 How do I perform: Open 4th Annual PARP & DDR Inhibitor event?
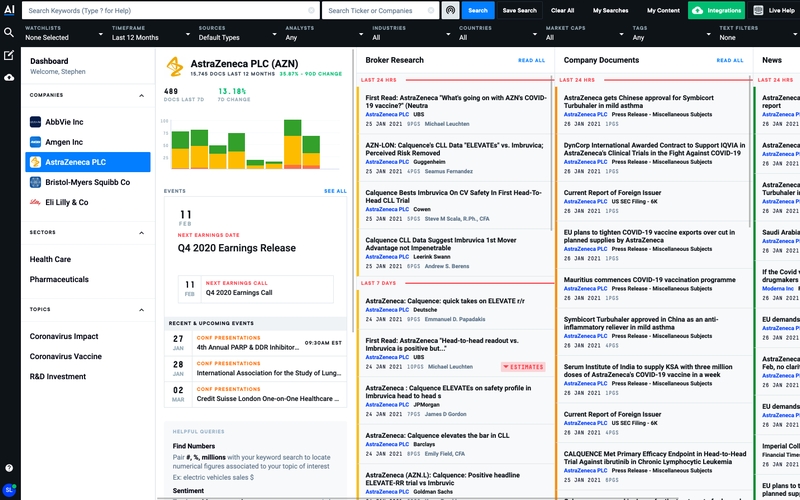[x=256, y=343]
